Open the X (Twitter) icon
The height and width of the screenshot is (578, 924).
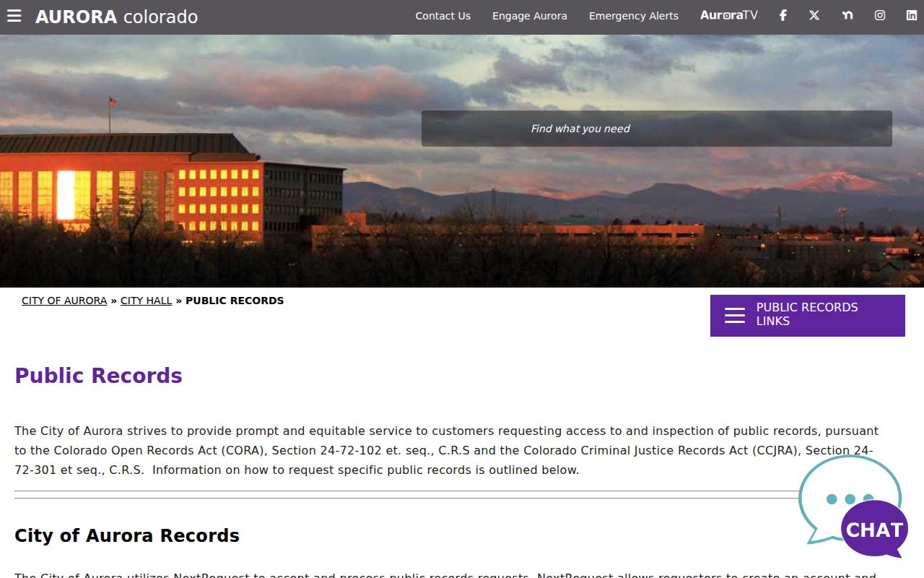(814, 15)
